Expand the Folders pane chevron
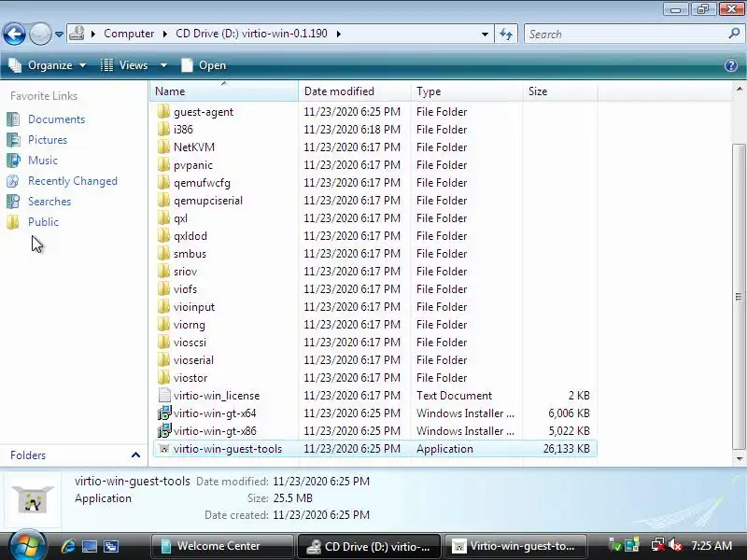 tap(135, 455)
